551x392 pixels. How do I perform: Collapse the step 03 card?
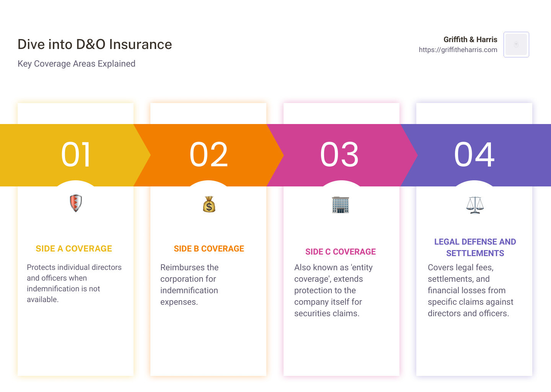(341, 345)
